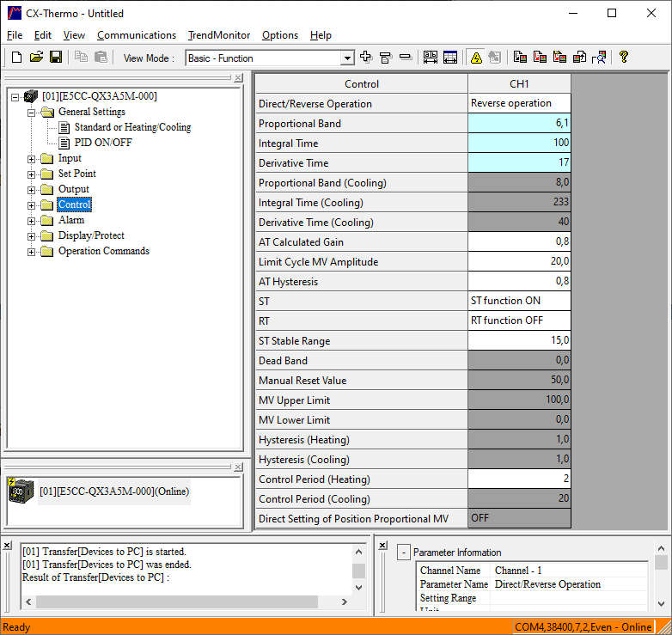Collapse the Parameter Information section
The width and height of the screenshot is (672, 635).
[403, 553]
